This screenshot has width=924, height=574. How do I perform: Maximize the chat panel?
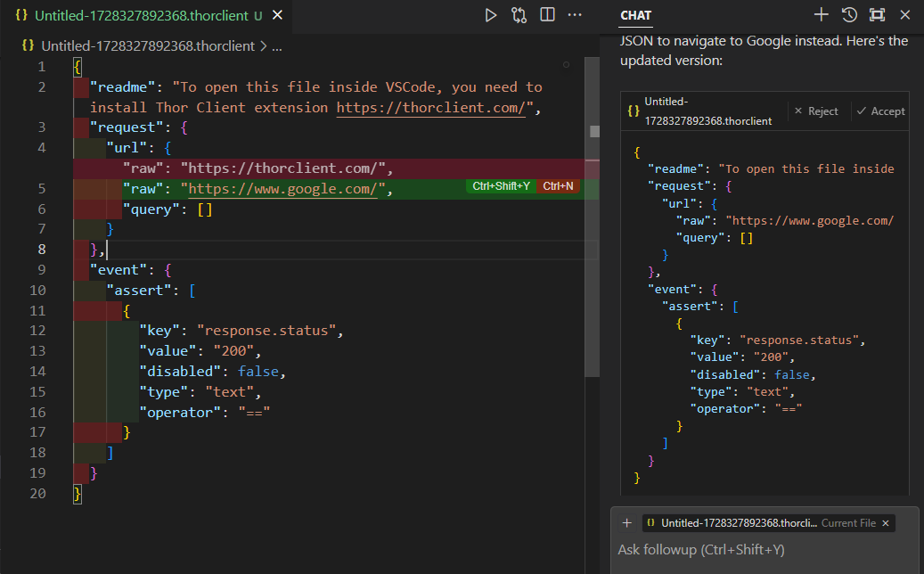[x=877, y=15]
